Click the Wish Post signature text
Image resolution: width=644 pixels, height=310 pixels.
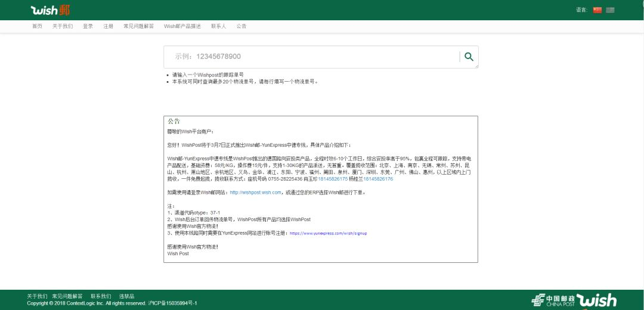click(178, 254)
